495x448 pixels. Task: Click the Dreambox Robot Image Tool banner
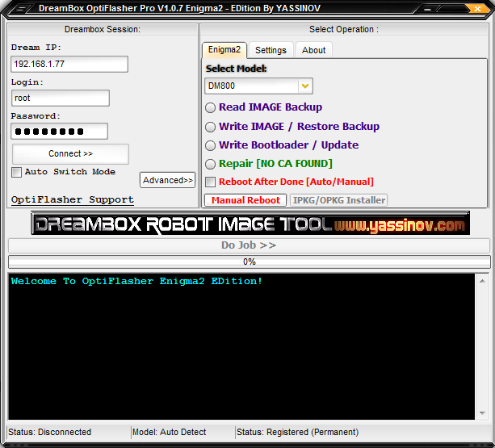[250, 224]
